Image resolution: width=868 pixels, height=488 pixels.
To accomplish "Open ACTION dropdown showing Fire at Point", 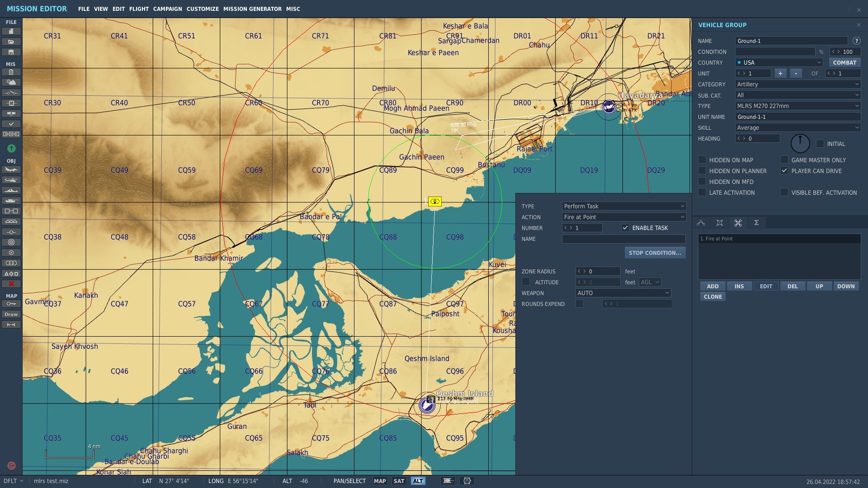I will (x=624, y=217).
